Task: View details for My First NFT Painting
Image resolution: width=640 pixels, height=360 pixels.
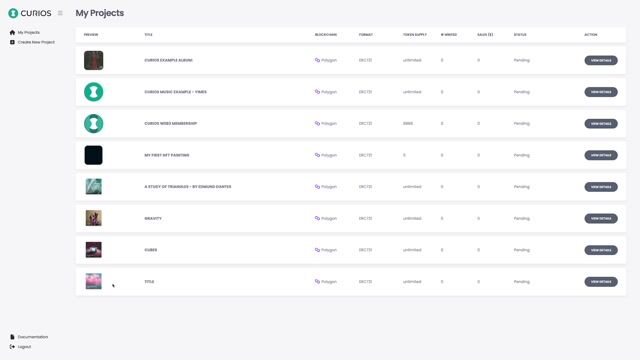Action: [601, 155]
